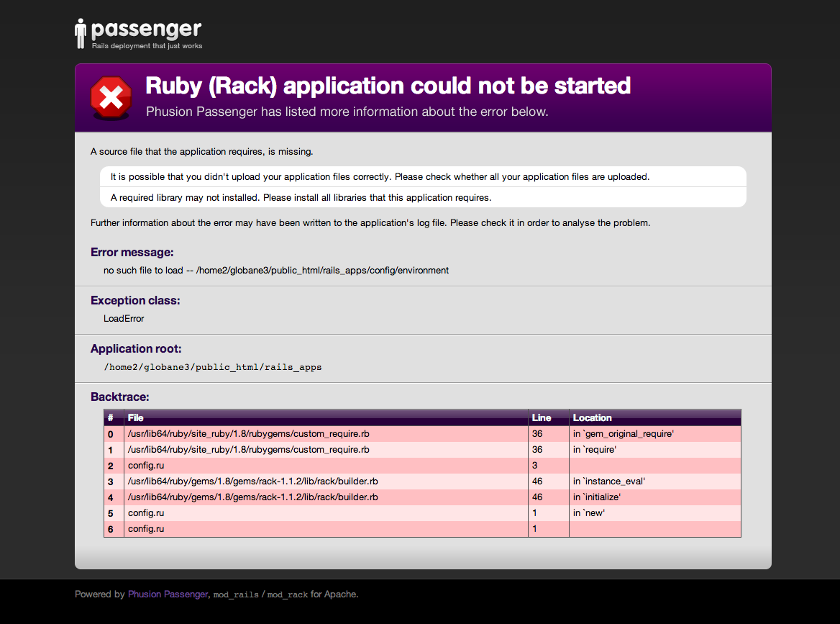Click the 'Error message:' heading

coord(132,253)
